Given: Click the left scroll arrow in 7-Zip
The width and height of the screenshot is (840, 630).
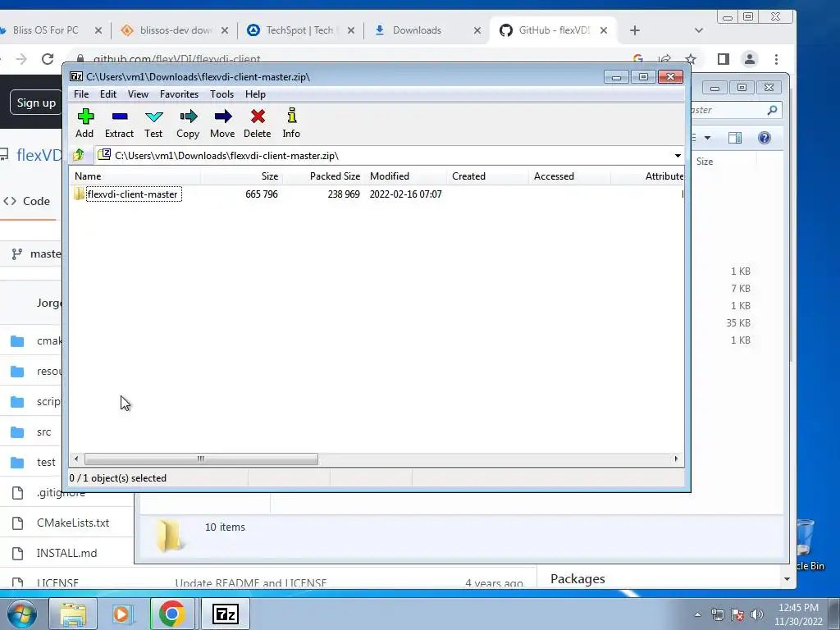Looking at the screenshot, I should 76,459.
